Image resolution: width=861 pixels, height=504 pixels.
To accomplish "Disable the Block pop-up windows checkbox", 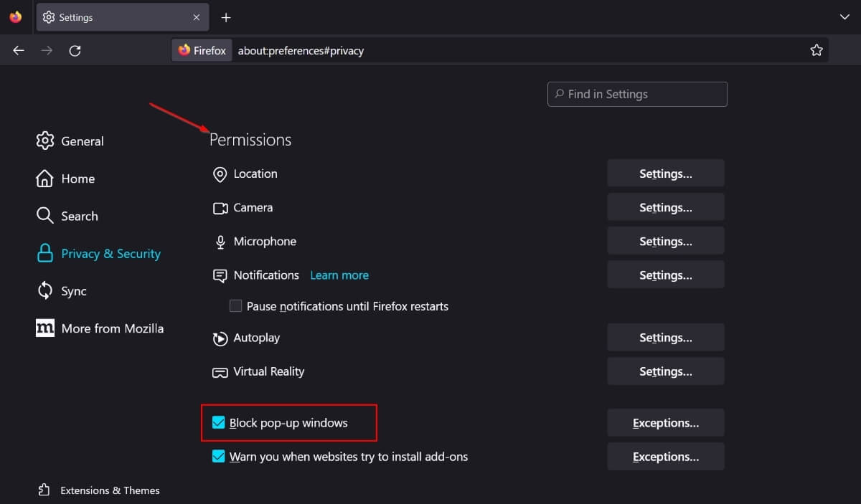I will point(218,423).
